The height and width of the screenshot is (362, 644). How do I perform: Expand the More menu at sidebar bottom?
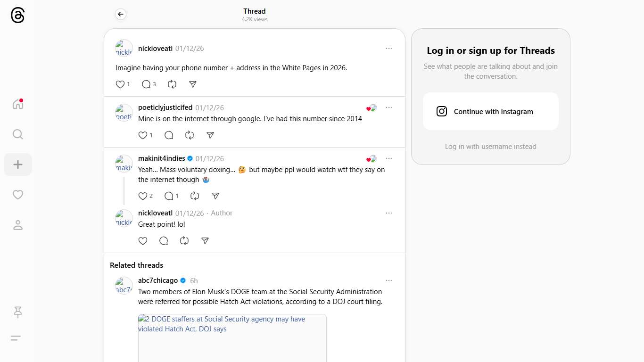tap(16, 338)
